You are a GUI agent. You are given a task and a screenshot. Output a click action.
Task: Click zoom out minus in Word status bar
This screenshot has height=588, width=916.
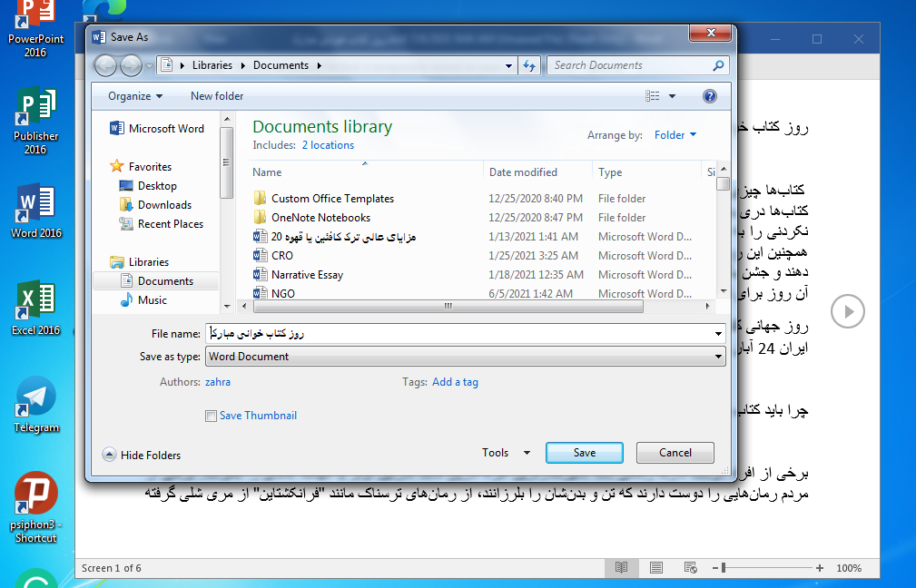click(715, 568)
